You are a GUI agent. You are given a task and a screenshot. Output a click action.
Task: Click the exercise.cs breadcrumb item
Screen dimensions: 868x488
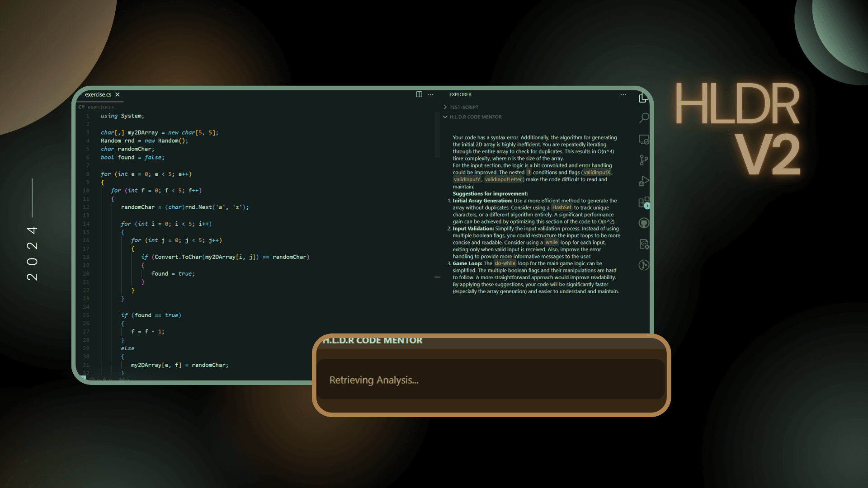(100, 107)
